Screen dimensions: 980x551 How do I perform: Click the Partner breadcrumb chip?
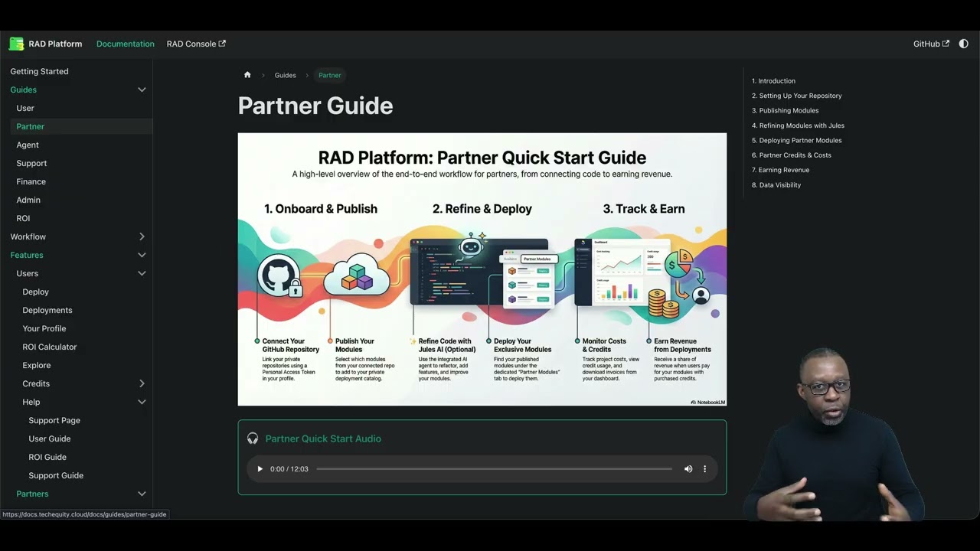pos(330,75)
